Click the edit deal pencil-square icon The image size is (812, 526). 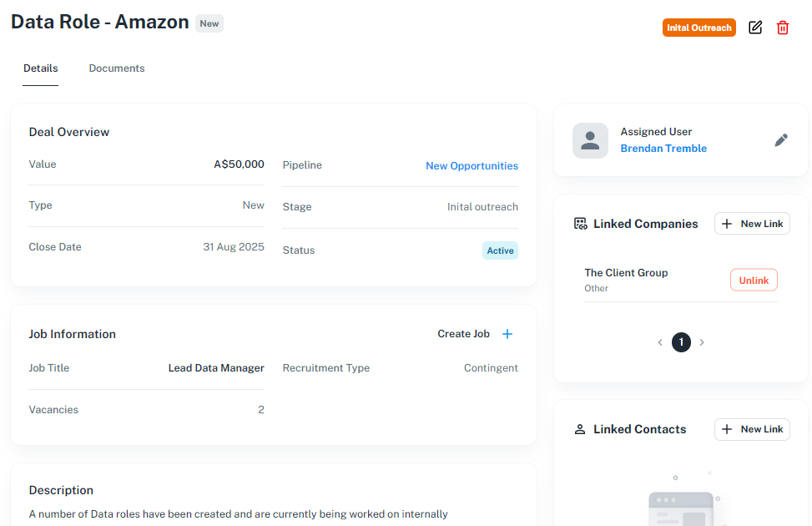(x=755, y=28)
